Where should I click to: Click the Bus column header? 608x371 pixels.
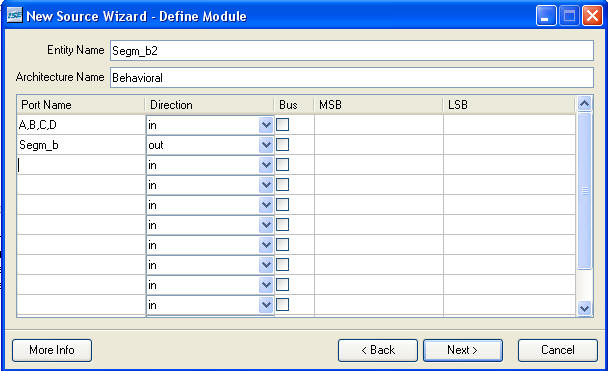[x=294, y=105]
